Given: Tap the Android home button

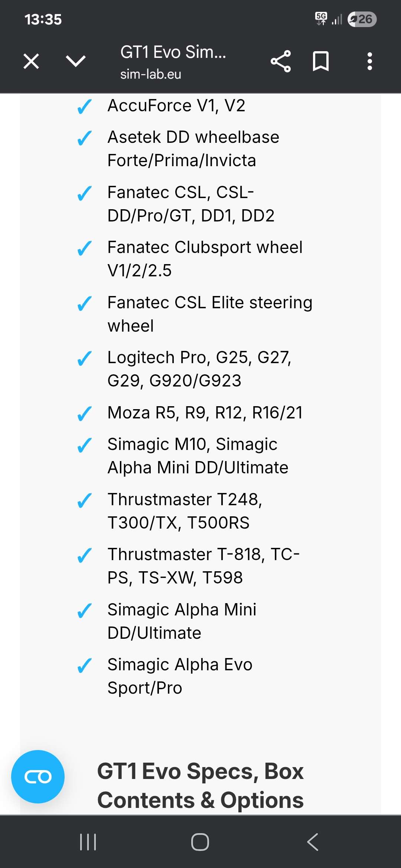Looking at the screenshot, I should (x=200, y=842).
